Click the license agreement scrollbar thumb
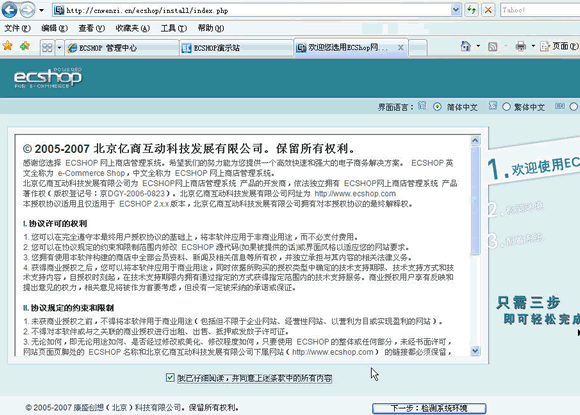Image resolution: width=580 pixels, height=415 pixels. point(475,200)
